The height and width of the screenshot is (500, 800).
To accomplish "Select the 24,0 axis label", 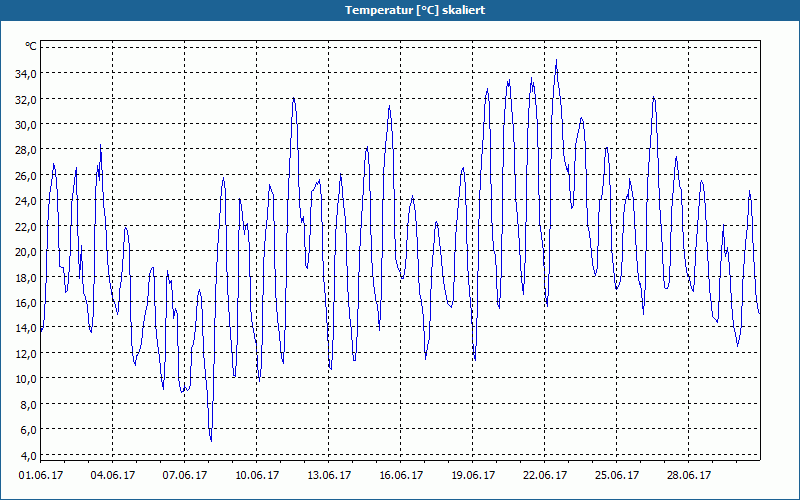I will [26, 201].
